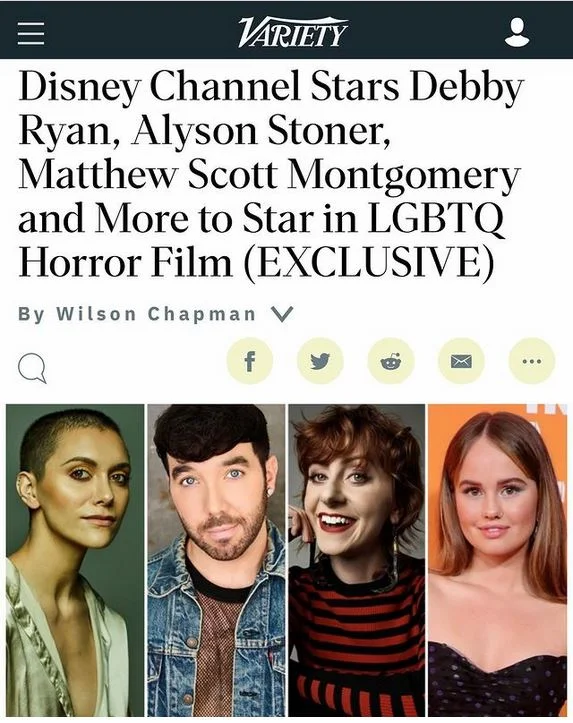Select the shaved-head person photo
The height and width of the screenshot is (723, 573).
[75, 560]
